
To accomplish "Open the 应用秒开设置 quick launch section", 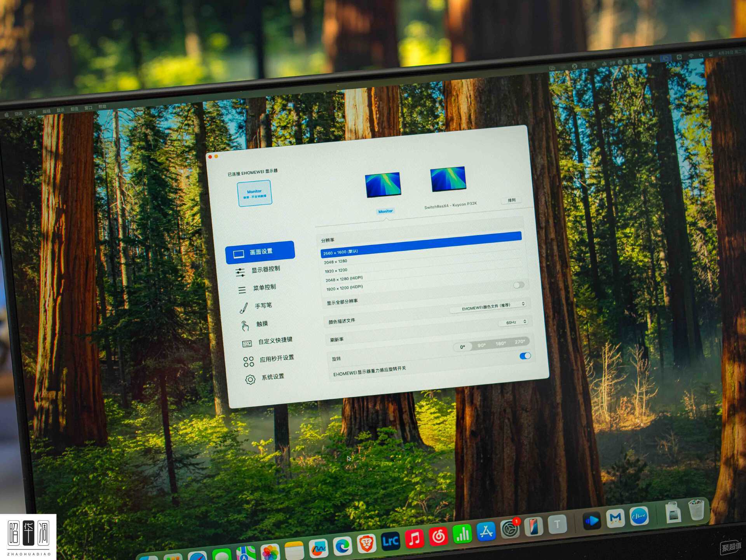I will 268,360.
